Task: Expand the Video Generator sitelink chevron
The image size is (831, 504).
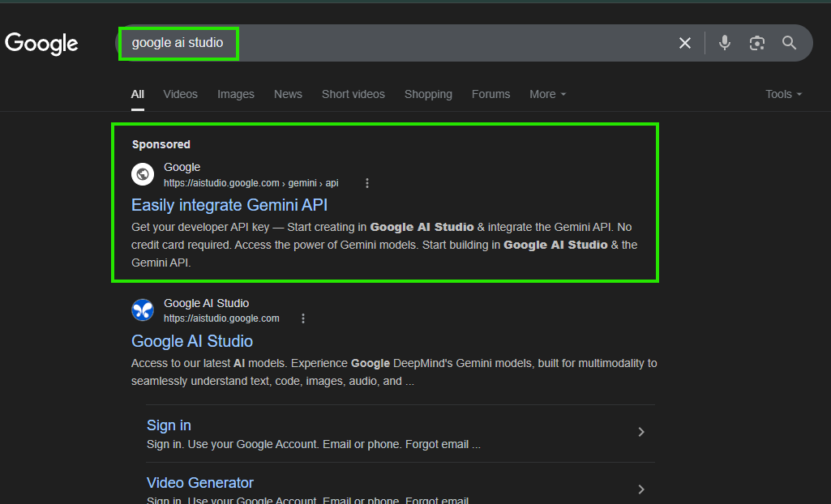Action: (641, 489)
